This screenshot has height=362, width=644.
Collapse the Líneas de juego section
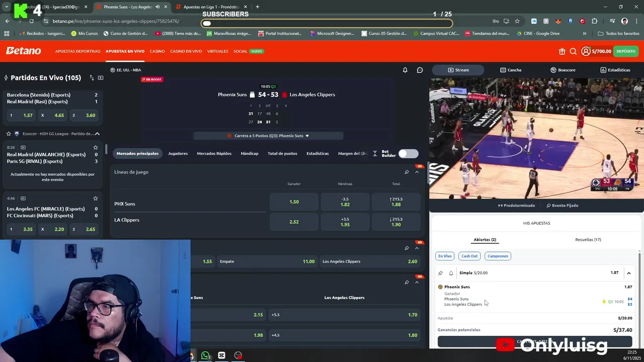tap(417, 172)
